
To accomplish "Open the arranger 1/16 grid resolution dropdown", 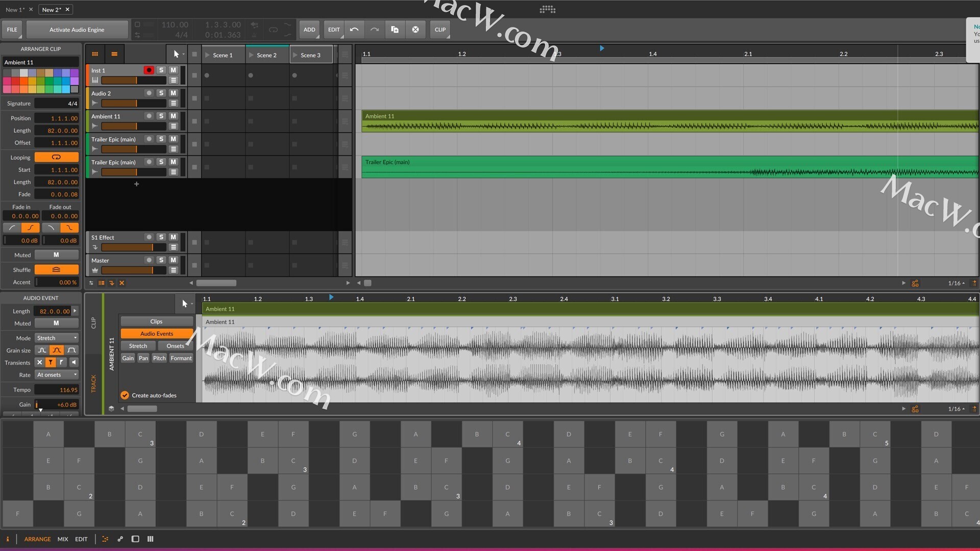I will tap(956, 283).
